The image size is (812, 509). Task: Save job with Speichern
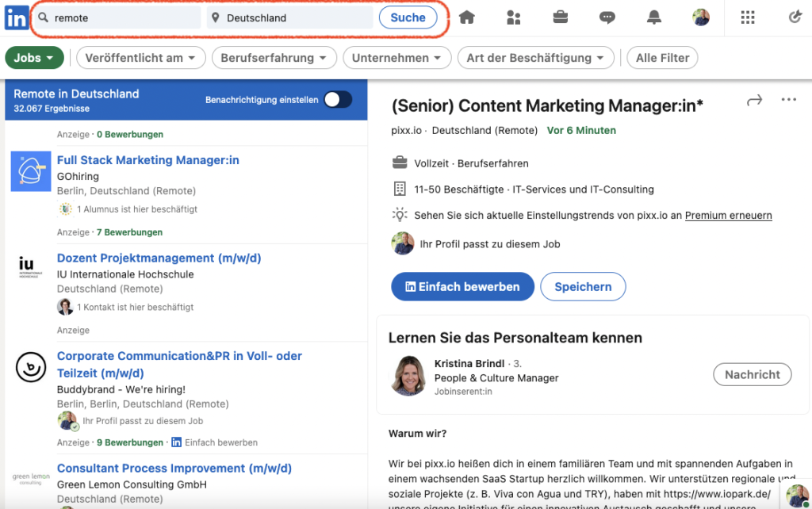[583, 286]
